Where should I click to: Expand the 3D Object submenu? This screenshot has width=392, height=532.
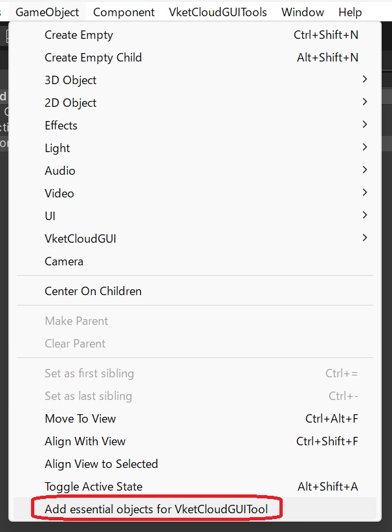pos(71,80)
